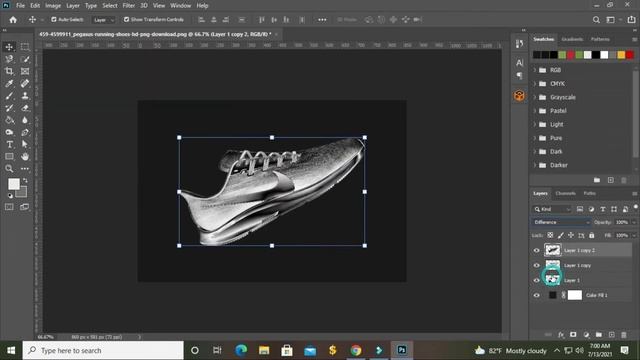Viewport: 640px width, 360px height.
Task: Toggle visibility of Layer 1
Action: click(x=536, y=280)
